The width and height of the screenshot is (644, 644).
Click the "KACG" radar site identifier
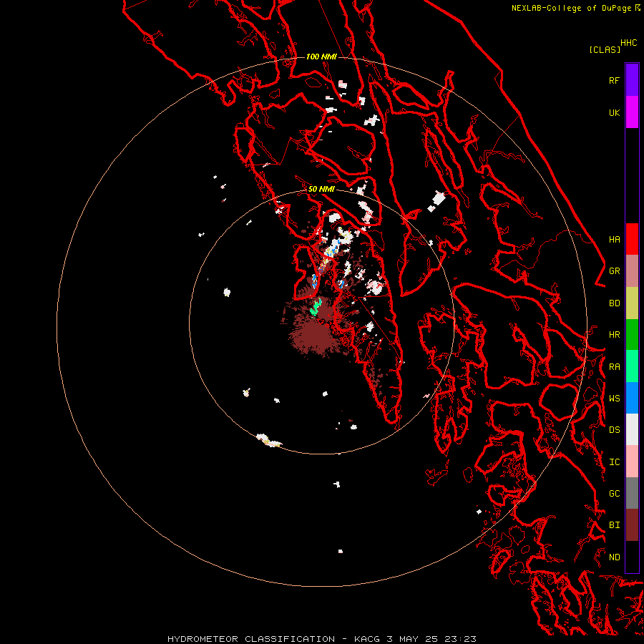367,639
